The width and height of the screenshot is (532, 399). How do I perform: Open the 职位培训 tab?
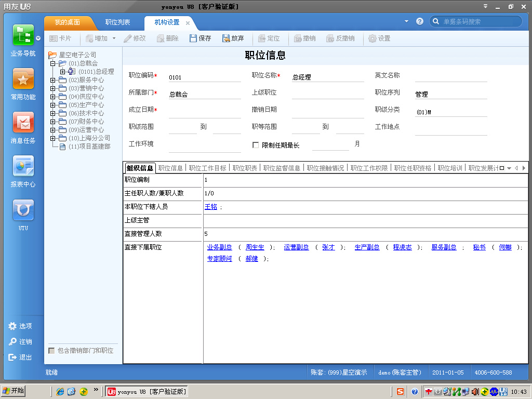(x=450, y=168)
